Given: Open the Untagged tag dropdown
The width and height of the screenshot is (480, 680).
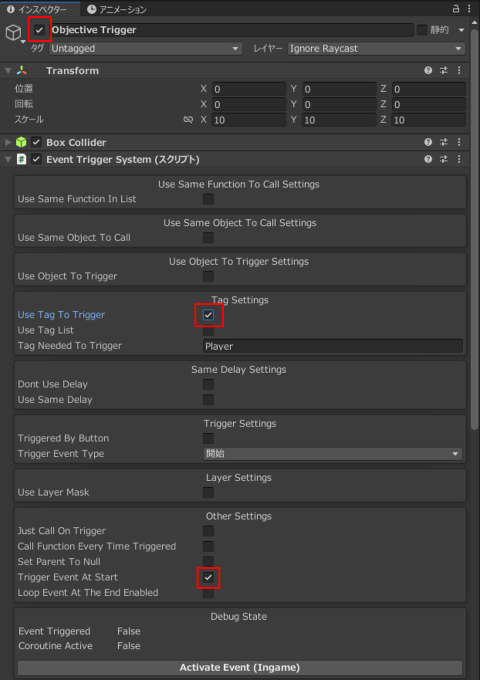Looking at the screenshot, I should pos(146,49).
